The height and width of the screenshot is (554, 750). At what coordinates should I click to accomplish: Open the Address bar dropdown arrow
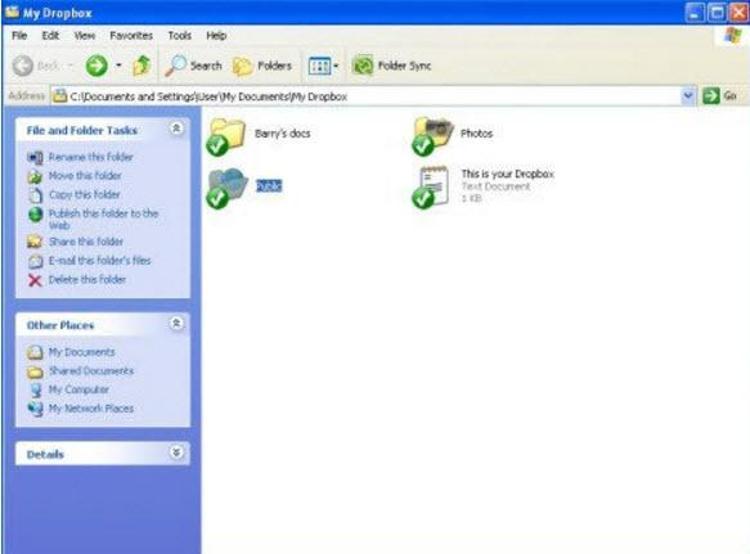(x=687, y=96)
